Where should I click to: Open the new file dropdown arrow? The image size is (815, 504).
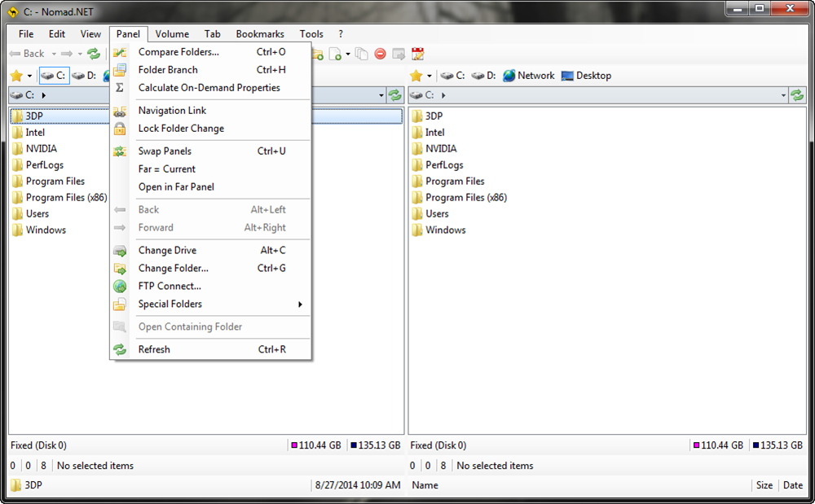pos(348,54)
